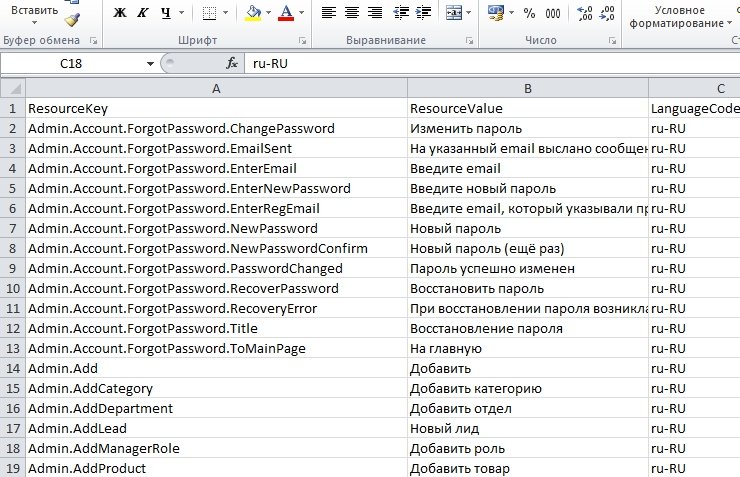Click the Format Painter brush icon
This screenshot has width=740, height=477.
pos(71,19)
